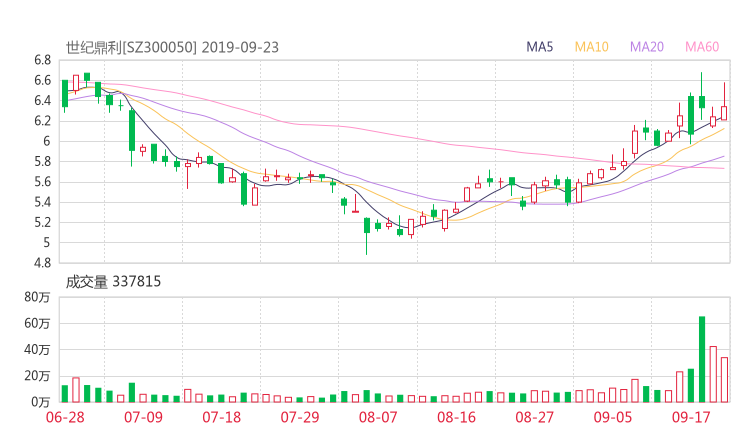This screenshot has height=440, width=740.
Task: Toggle the MA5 legend label
Action: click(x=541, y=47)
